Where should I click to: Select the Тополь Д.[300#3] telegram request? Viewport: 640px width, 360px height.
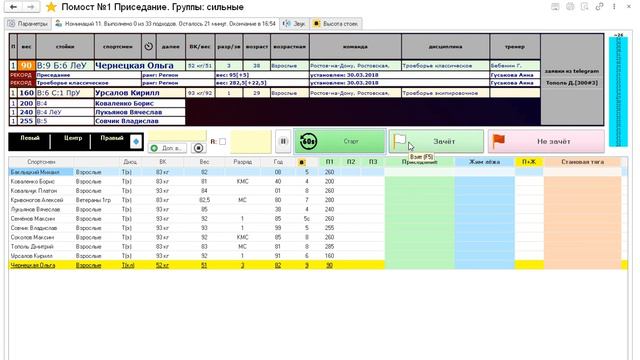pyautogui.click(x=572, y=83)
